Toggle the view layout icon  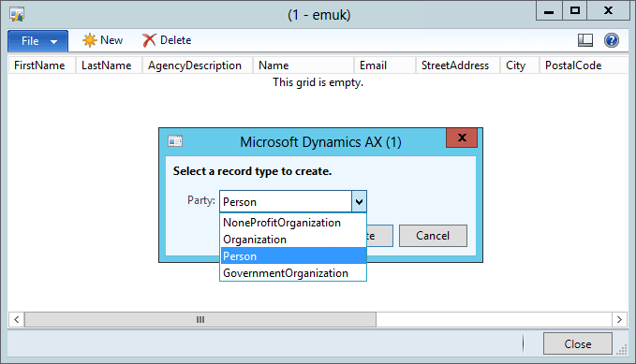[x=584, y=40]
